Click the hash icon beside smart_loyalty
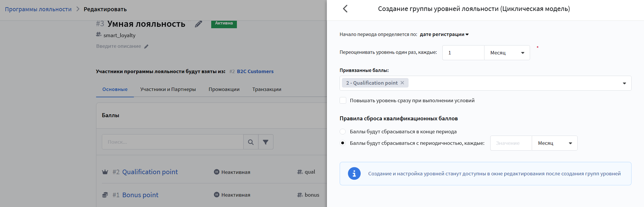644x207 pixels. (x=99, y=35)
